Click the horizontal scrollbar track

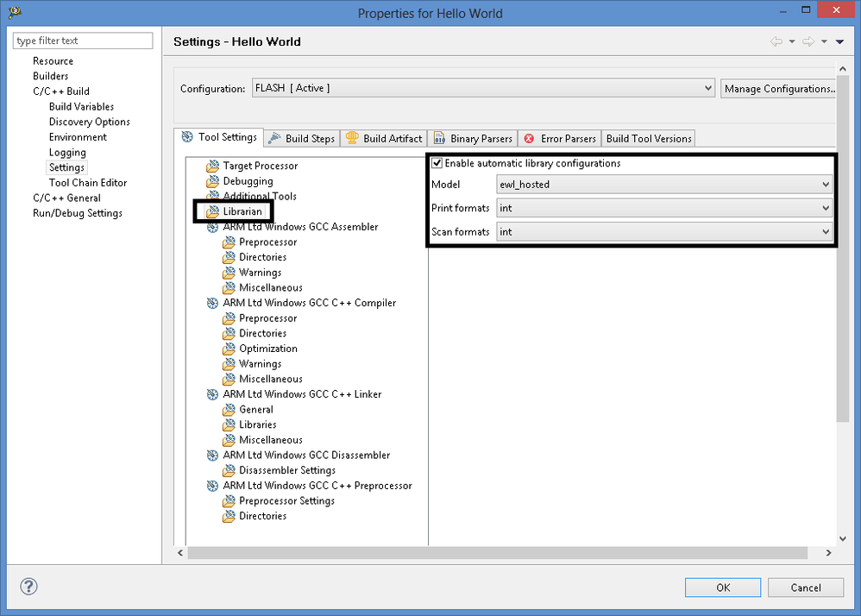click(498, 553)
